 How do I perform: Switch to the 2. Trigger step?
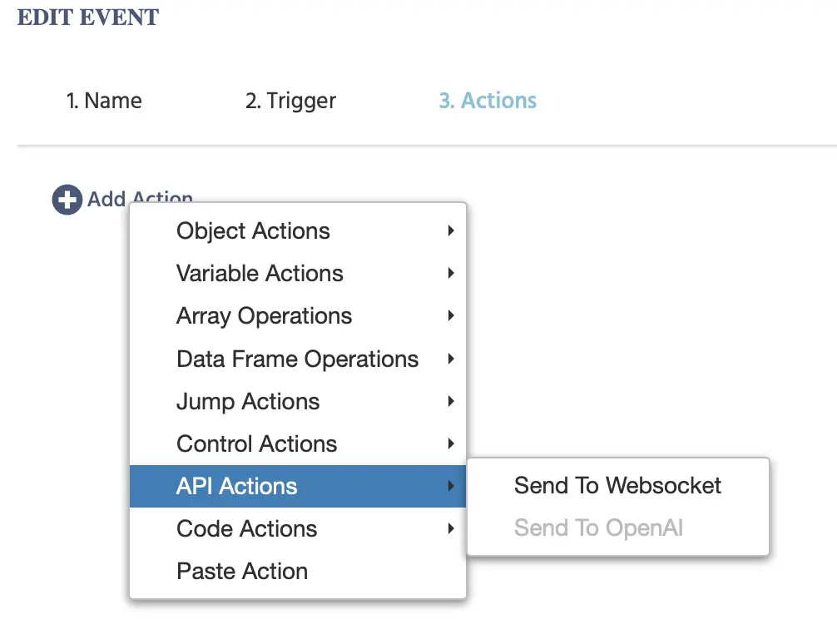point(290,102)
